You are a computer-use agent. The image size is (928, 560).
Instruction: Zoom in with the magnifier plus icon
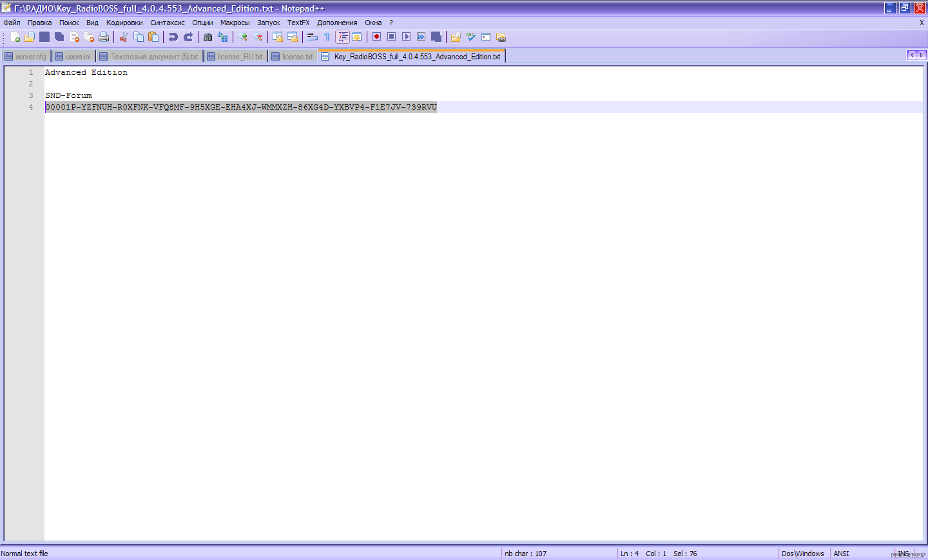coord(243,37)
